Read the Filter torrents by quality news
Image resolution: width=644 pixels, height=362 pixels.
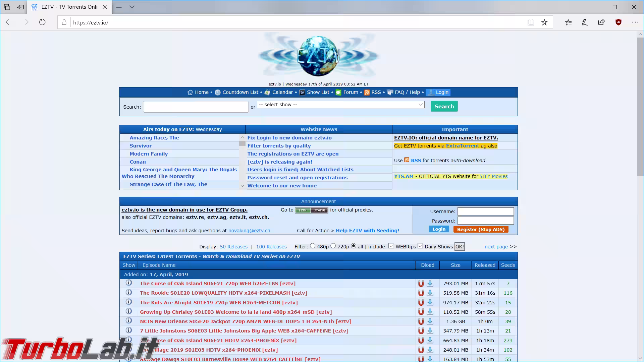point(279,146)
